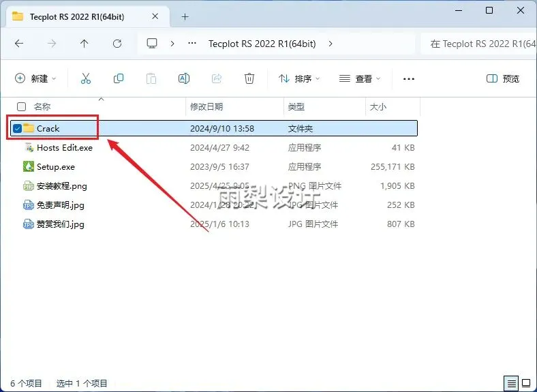Select the Setup.exe file name
Screen dimensions: 537x392
[56, 167]
